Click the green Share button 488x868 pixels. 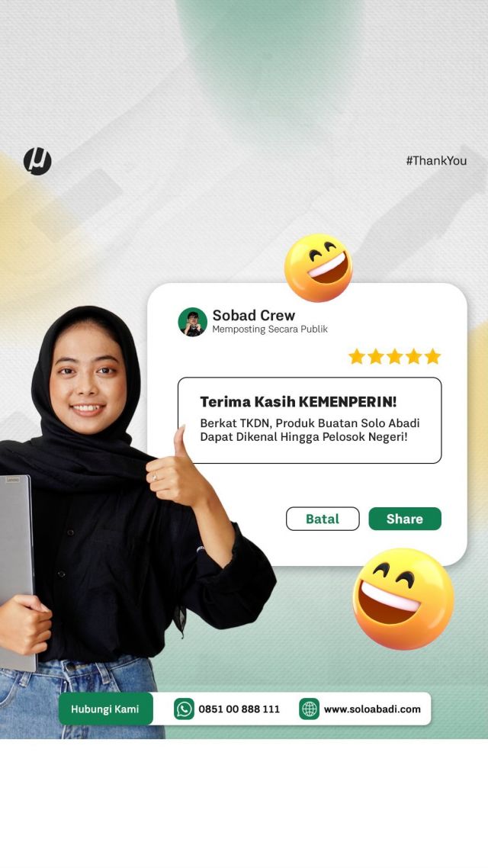405,519
